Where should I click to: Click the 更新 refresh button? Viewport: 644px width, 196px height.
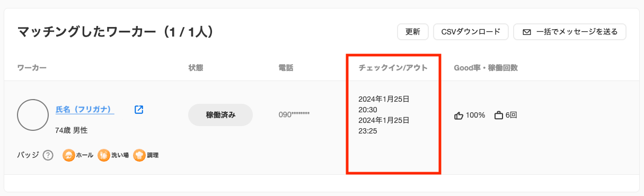pyautogui.click(x=413, y=32)
